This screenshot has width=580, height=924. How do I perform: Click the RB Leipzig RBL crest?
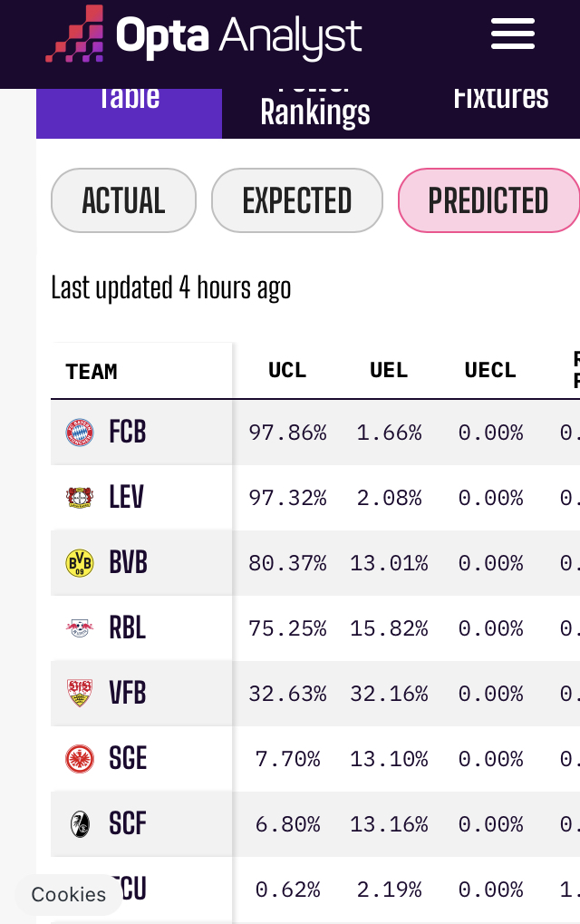[x=80, y=628]
